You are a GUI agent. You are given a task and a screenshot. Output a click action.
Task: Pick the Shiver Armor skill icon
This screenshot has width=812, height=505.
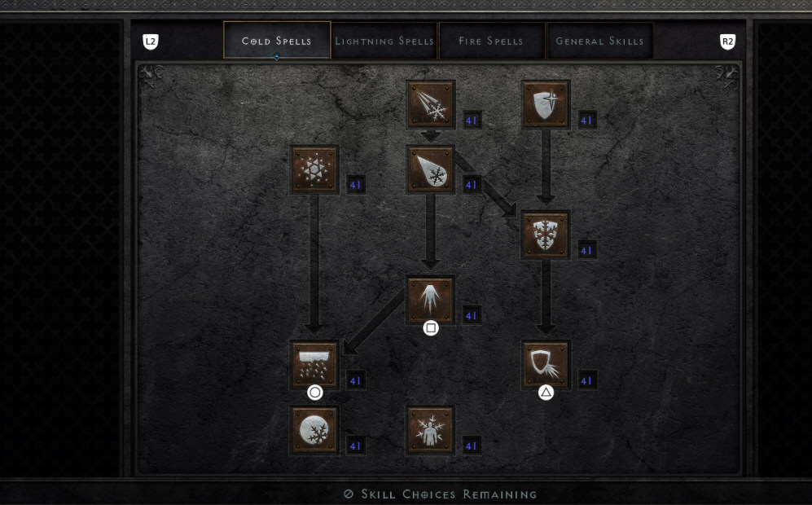(x=546, y=235)
